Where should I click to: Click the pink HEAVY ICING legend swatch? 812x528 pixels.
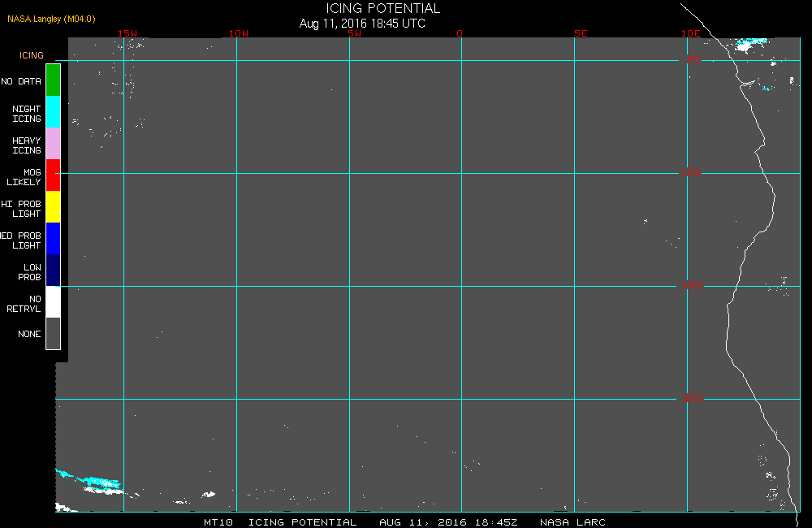(54, 144)
